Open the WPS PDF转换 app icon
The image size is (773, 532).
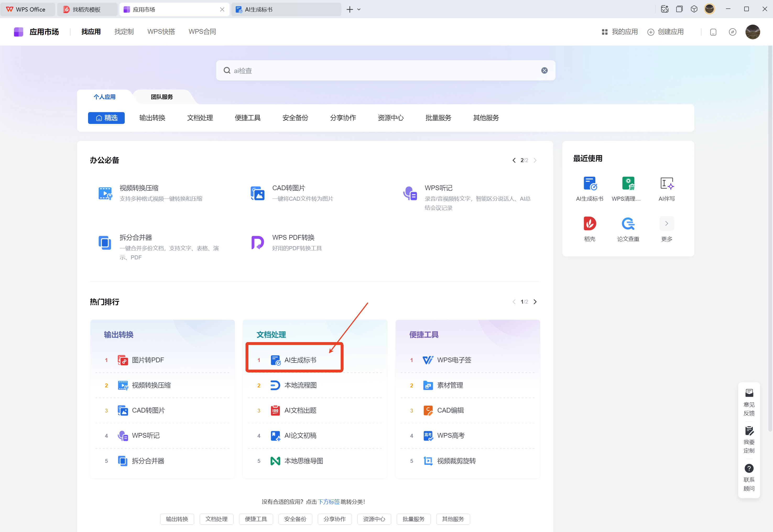coord(257,243)
